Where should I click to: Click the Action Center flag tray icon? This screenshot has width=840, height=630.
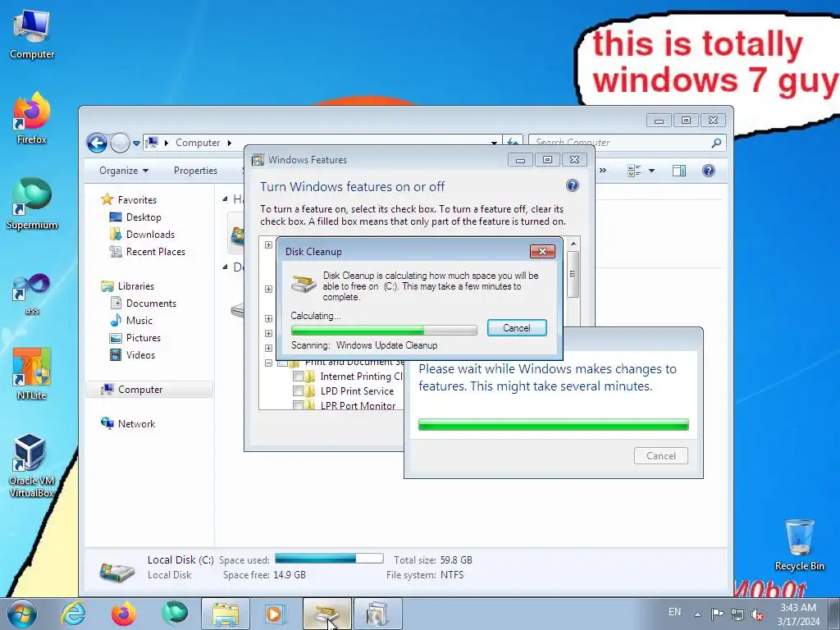[x=717, y=614]
